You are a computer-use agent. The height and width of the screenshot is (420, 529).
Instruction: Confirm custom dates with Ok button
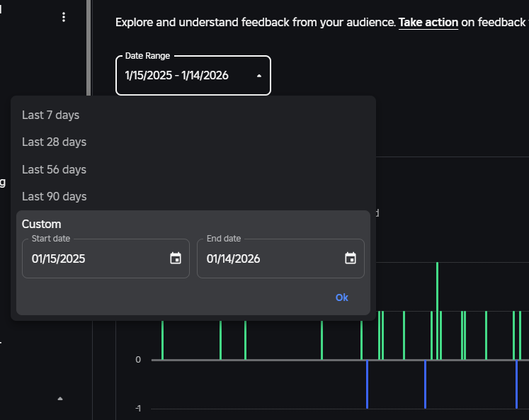(342, 297)
